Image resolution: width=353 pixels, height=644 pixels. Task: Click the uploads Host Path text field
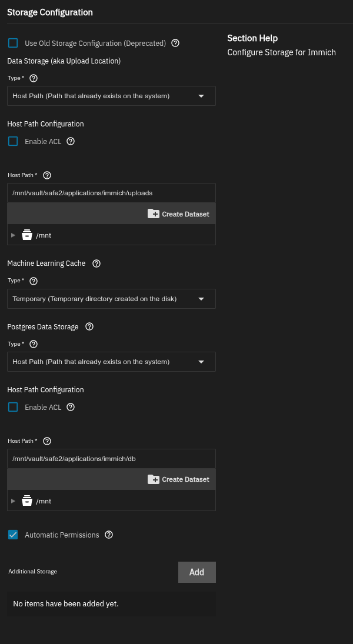111,193
